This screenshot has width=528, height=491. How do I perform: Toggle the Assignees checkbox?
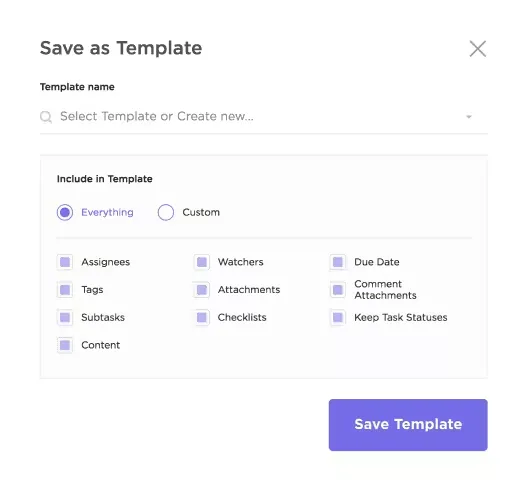tap(65, 262)
